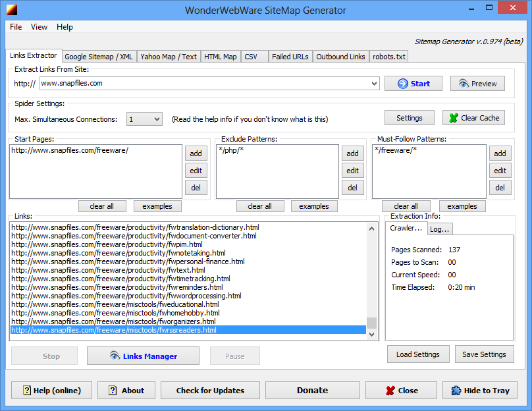Click Check for Updates button

pos(210,391)
